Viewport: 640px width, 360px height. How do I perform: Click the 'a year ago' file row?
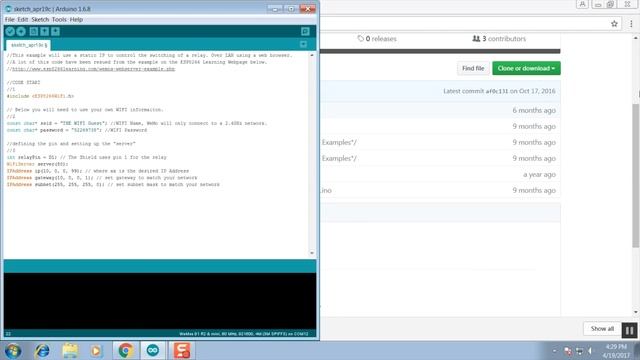[440, 174]
